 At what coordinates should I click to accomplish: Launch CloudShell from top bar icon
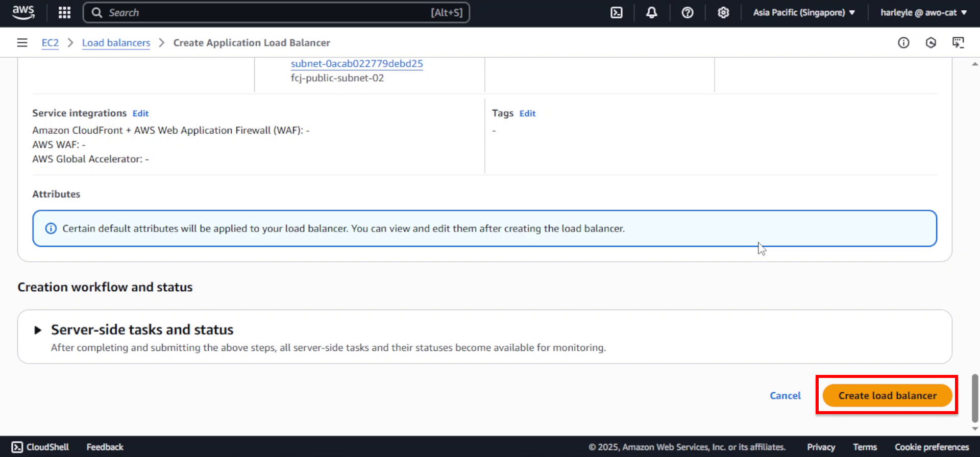pos(617,12)
